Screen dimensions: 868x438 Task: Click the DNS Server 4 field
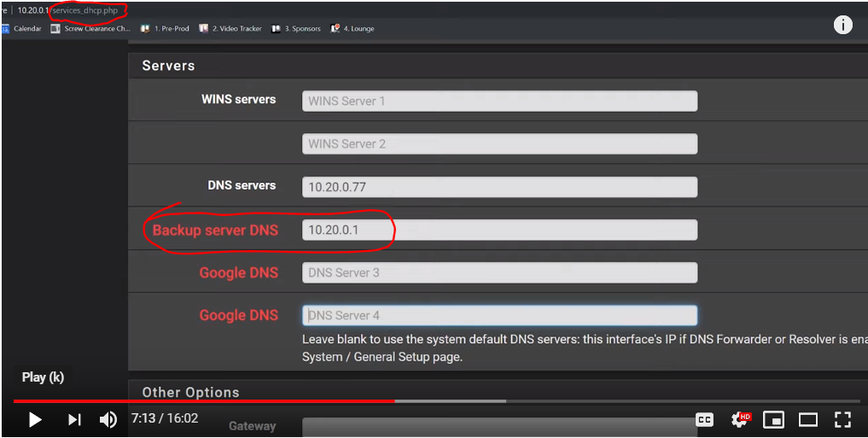(x=499, y=315)
